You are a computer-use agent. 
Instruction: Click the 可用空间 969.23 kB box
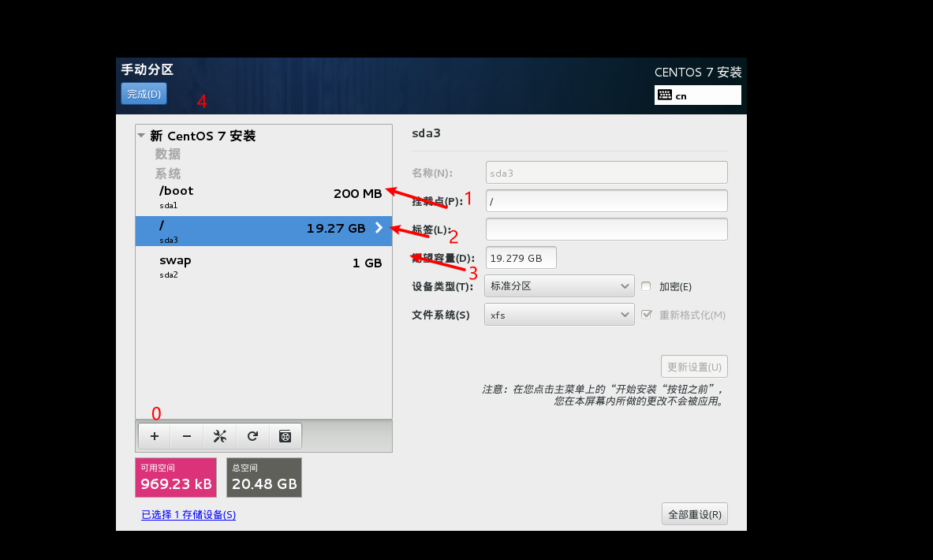coord(176,477)
